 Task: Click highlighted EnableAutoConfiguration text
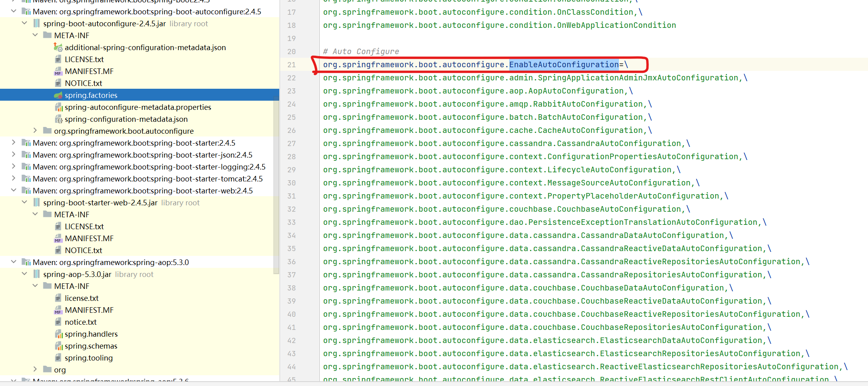[x=564, y=64]
